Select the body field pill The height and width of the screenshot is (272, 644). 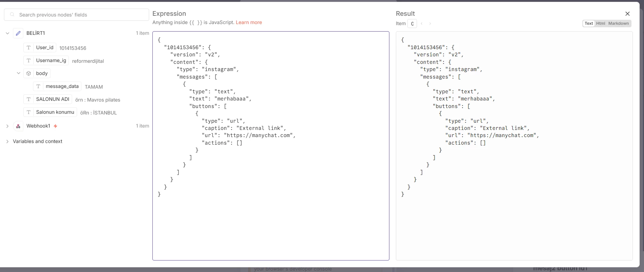pos(37,74)
